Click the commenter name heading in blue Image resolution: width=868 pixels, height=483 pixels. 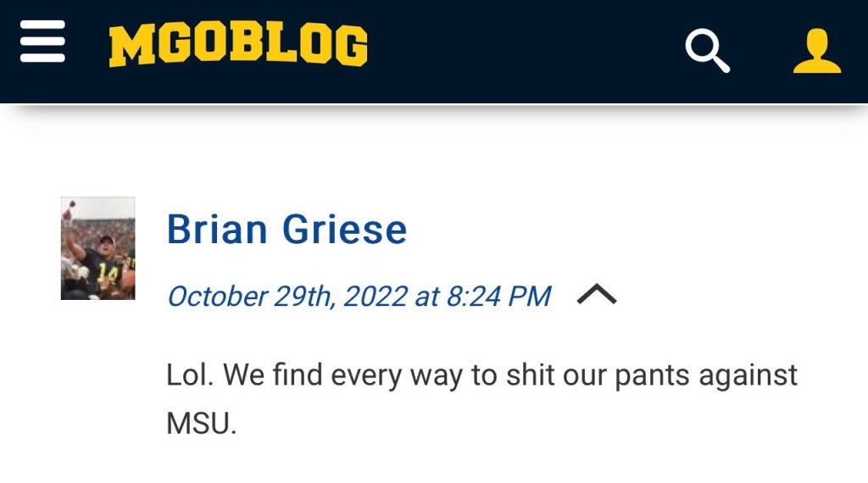(x=287, y=229)
